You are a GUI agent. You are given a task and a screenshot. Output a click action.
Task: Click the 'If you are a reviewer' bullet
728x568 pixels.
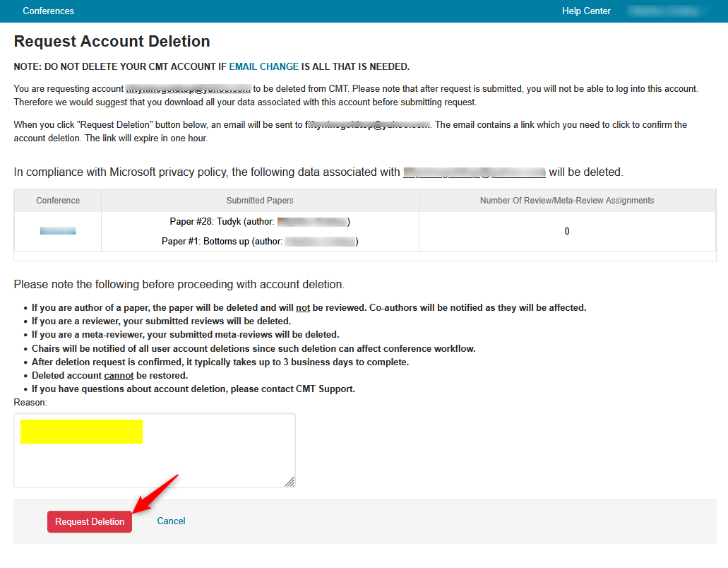161,321
